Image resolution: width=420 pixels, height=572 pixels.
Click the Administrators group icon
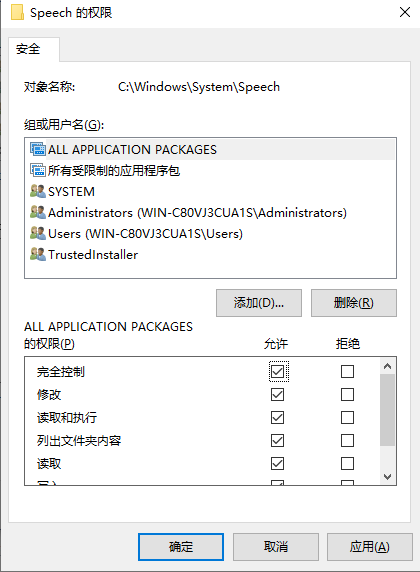click(38, 212)
